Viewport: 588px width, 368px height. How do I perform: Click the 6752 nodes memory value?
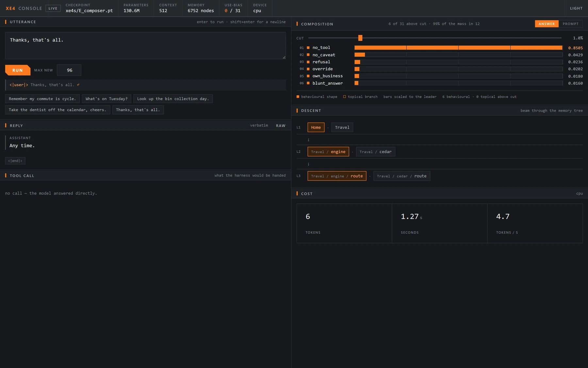[201, 11]
